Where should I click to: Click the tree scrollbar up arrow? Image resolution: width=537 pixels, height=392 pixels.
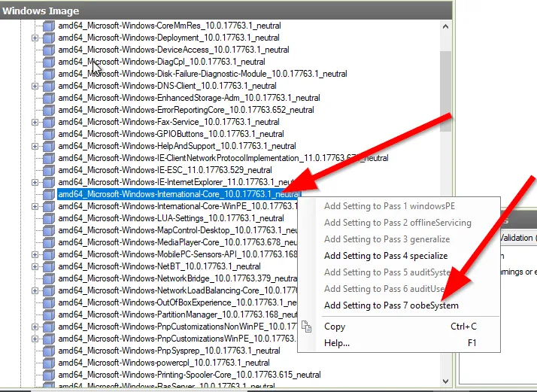[x=445, y=26]
